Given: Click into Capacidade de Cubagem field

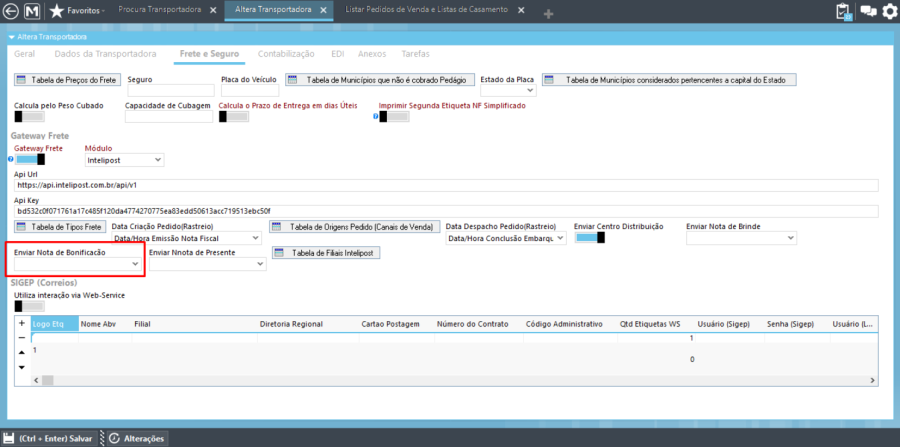Looking at the screenshot, I should pos(169,116).
